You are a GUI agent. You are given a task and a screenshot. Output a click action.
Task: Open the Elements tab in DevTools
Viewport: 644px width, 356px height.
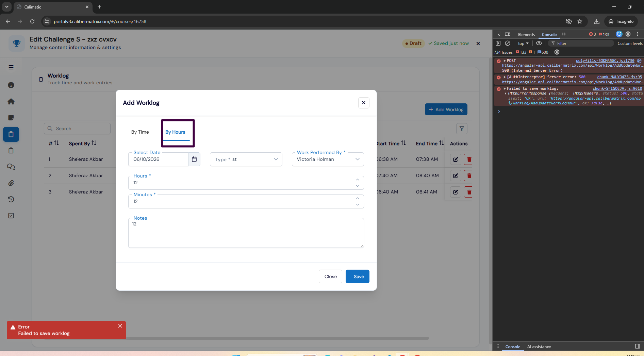[526, 35]
